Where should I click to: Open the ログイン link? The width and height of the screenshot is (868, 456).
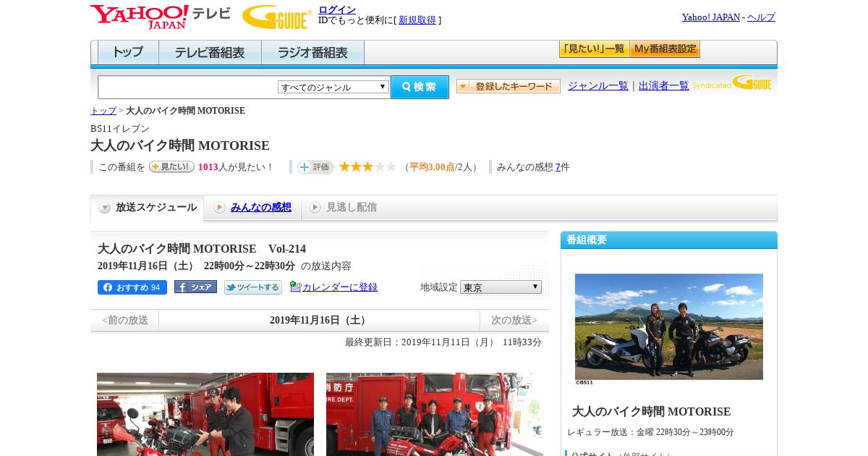click(x=337, y=9)
